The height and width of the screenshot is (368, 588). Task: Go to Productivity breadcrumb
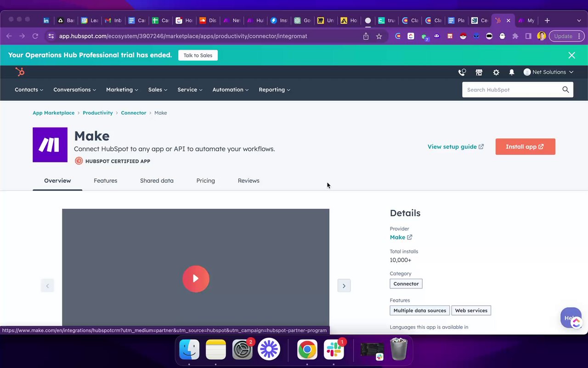[98, 113]
